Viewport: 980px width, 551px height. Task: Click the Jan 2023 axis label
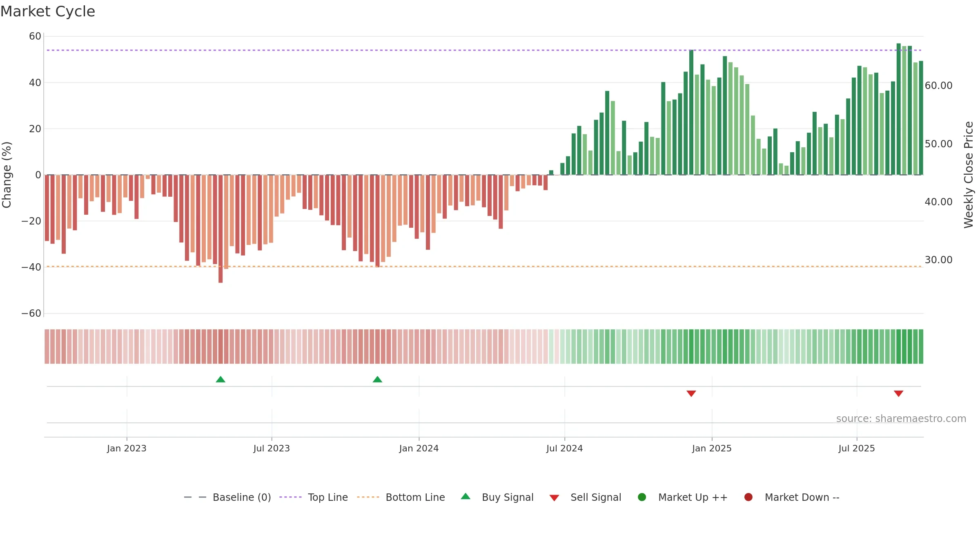click(127, 449)
